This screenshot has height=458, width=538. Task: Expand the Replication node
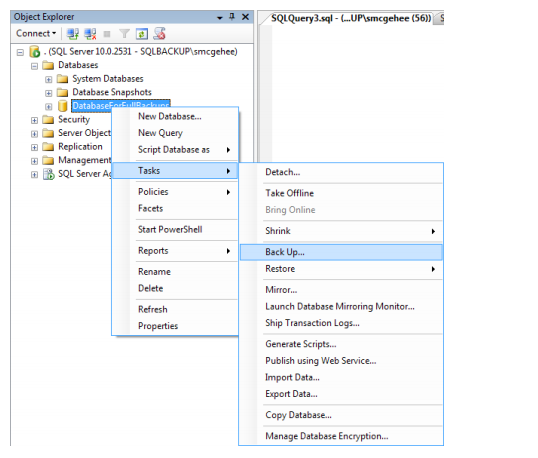[x=34, y=148]
